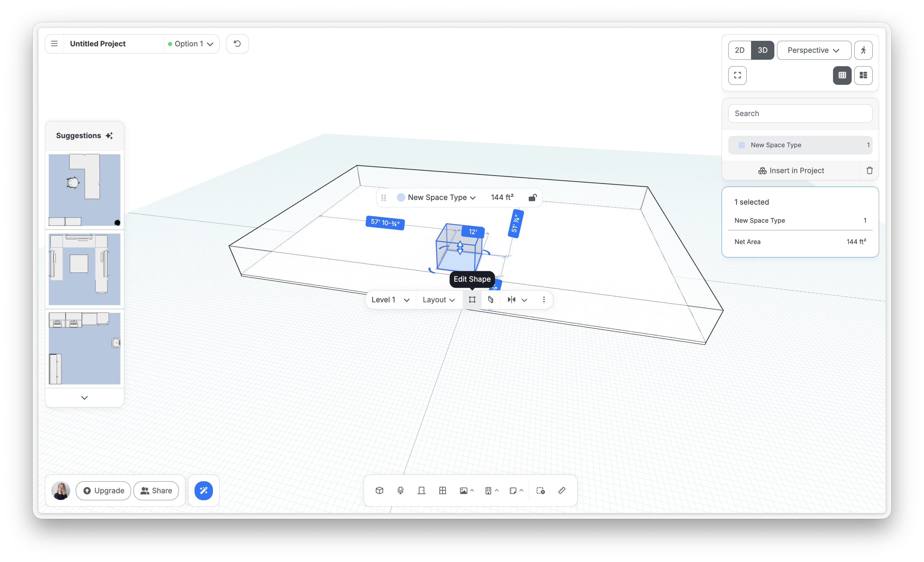Select the ruler measure tool
924x562 pixels.
tap(561, 491)
